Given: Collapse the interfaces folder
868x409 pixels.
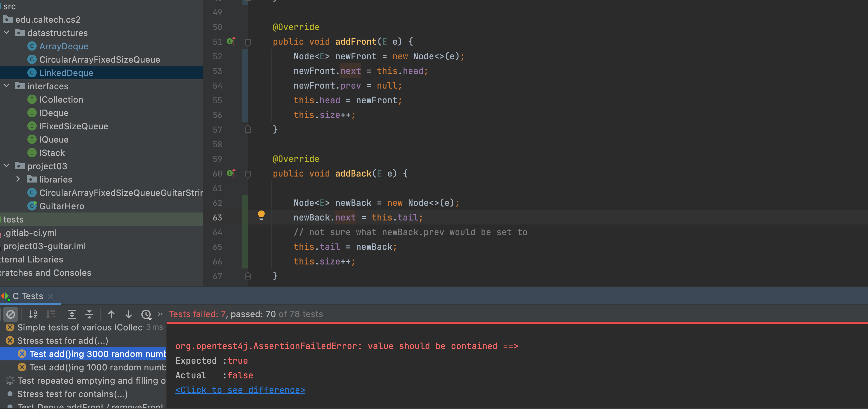Looking at the screenshot, I should tap(6, 86).
